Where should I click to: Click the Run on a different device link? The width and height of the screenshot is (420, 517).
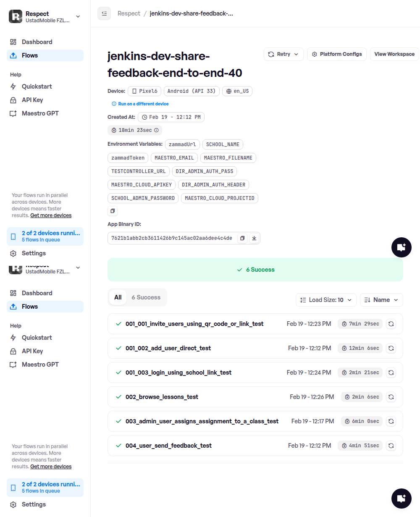(x=143, y=104)
